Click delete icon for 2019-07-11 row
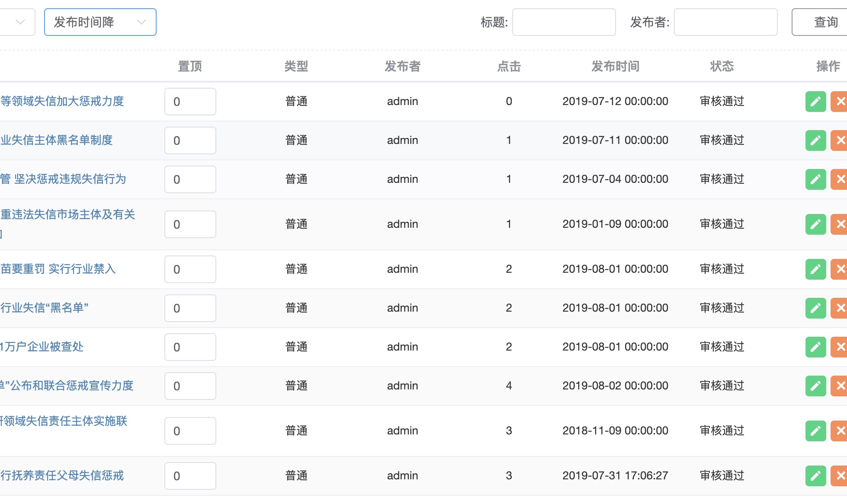847x504 pixels. [x=840, y=140]
